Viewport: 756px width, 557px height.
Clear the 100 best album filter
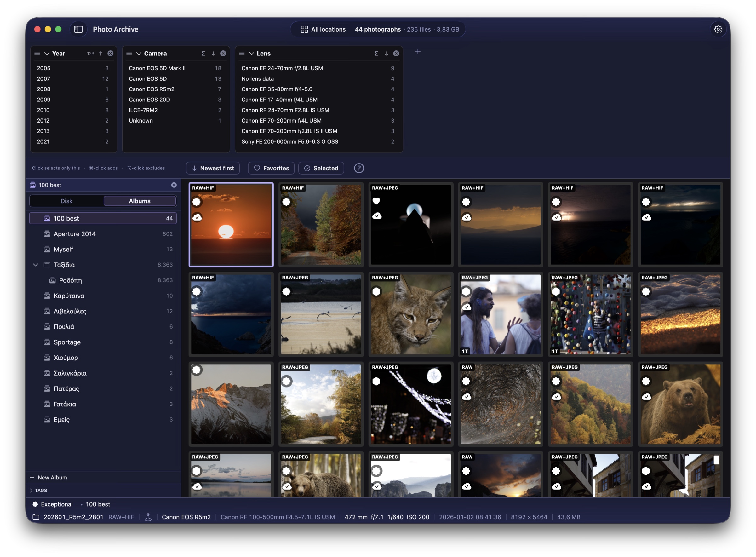click(174, 185)
